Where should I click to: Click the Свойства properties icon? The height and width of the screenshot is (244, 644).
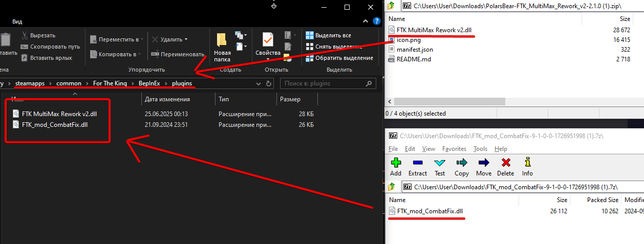[x=267, y=40]
